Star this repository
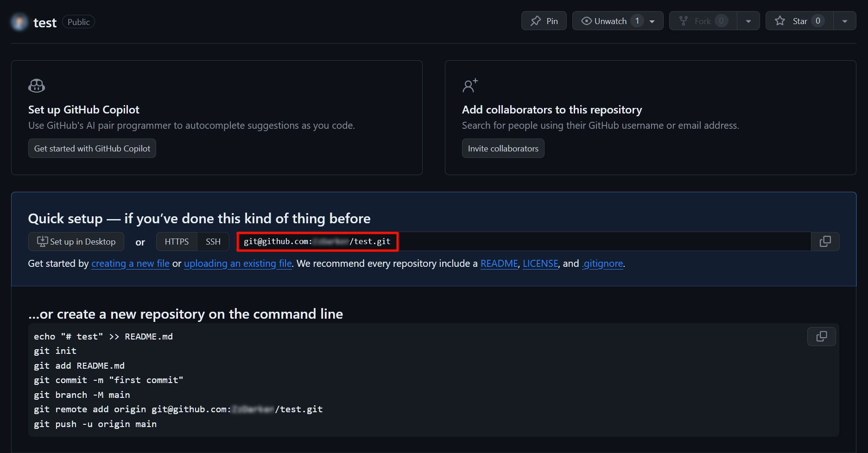Viewport: 868px width, 453px height. point(799,21)
